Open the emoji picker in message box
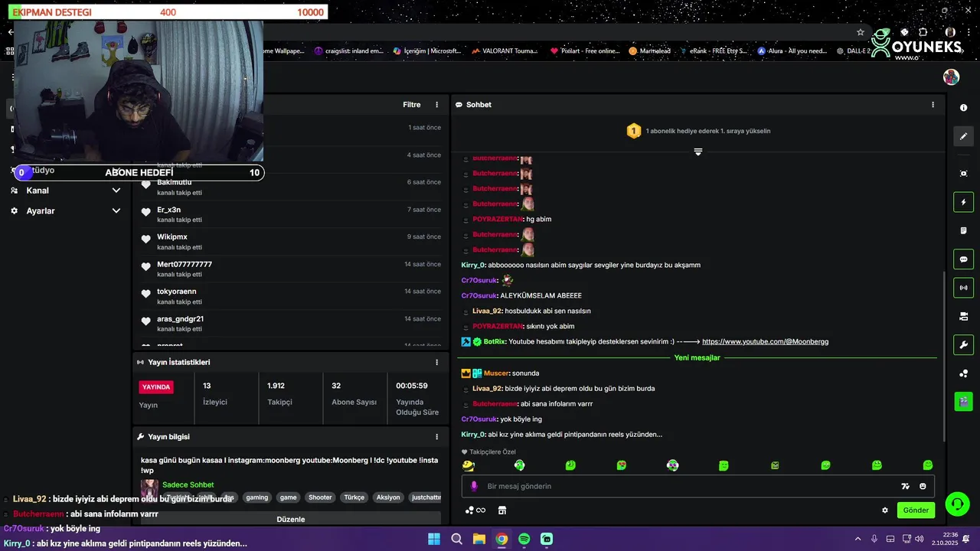Image resolution: width=980 pixels, height=551 pixels. (x=923, y=486)
